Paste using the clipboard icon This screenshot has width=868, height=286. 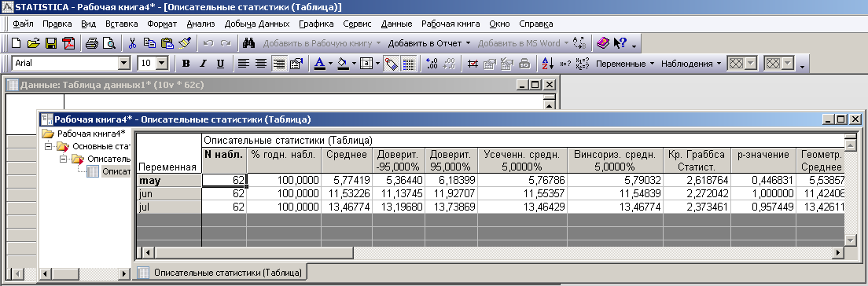point(167,43)
